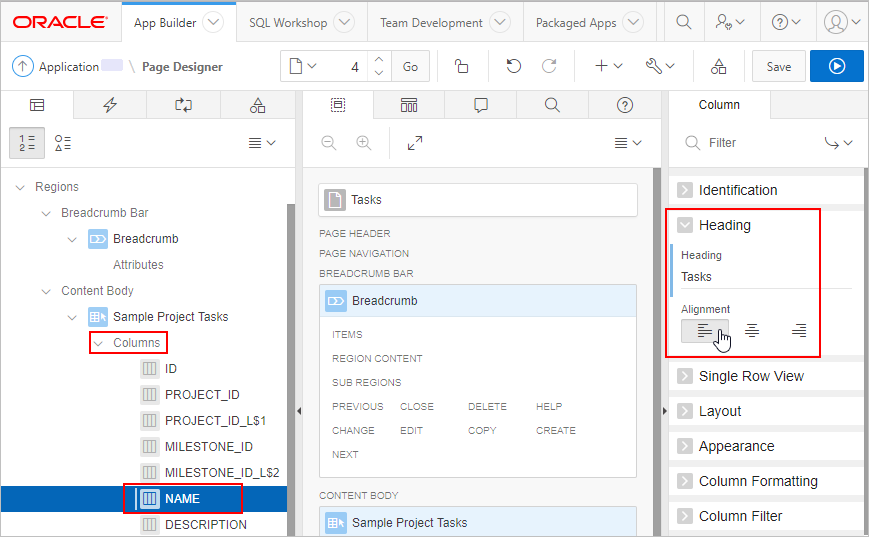The height and width of the screenshot is (537, 869).
Task: Toggle group by component type
Action: [63, 143]
